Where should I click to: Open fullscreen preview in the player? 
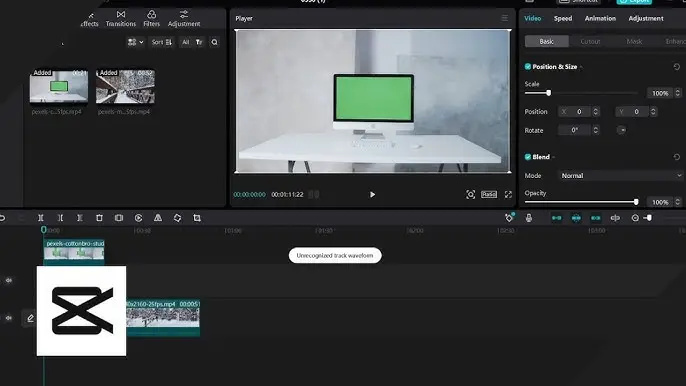508,194
